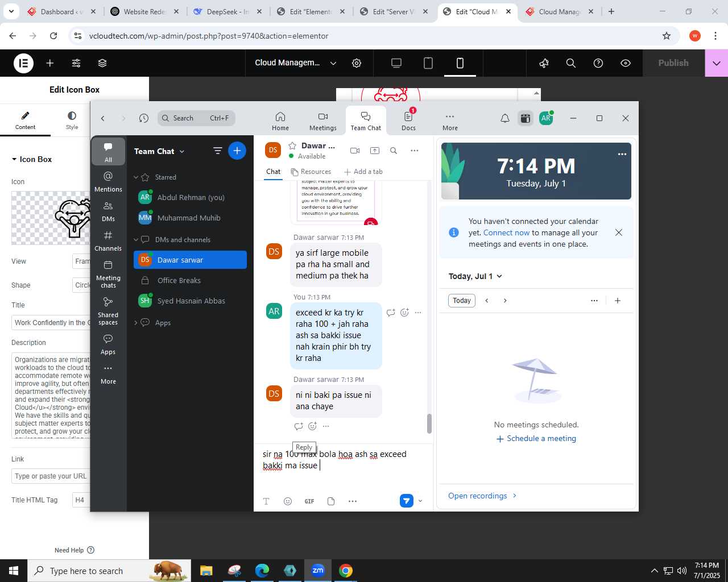The height and width of the screenshot is (582, 728).
Task: Open Edge from the Windows taskbar
Action: pyautogui.click(x=262, y=571)
